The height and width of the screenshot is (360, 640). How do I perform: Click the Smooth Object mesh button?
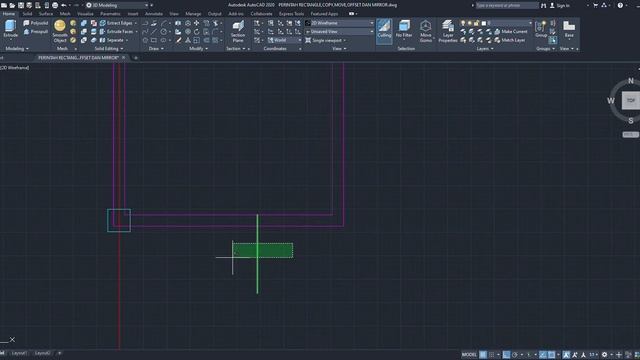tap(60, 31)
